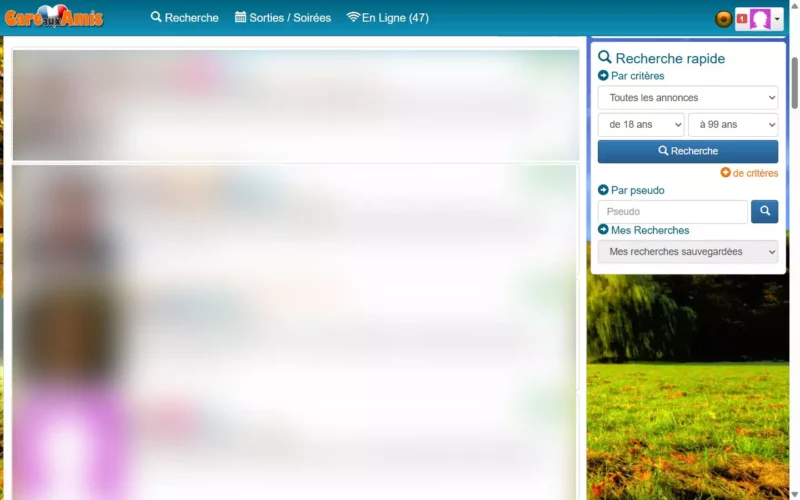Focus the Pseudo text field

pos(672,212)
